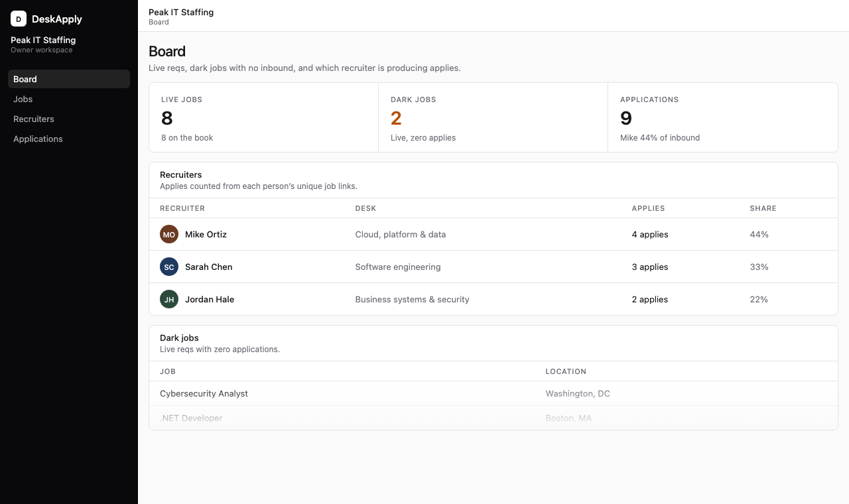
Task: Click the 'Washington, DC' location cell
Action: [578, 393]
